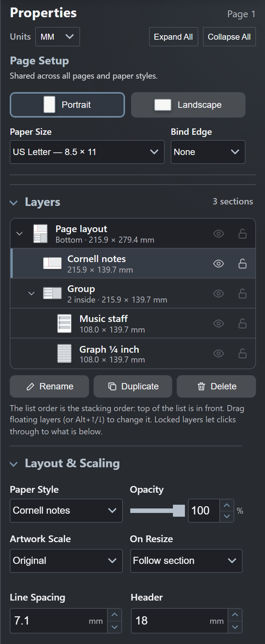This screenshot has width=265, height=644.
Task: Click the Opacity value field
Action: click(x=204, y=511)
